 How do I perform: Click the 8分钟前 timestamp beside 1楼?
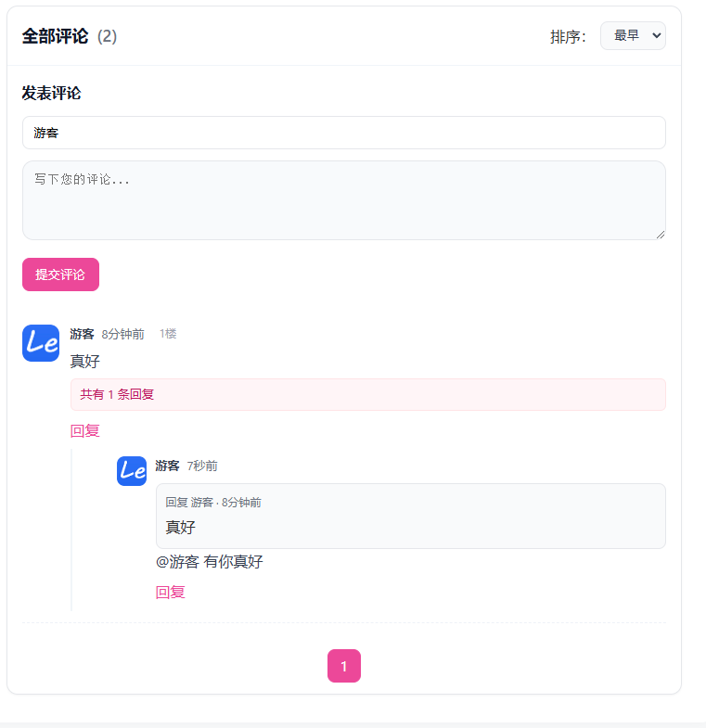pyautogui.click(x=123, y=334)
